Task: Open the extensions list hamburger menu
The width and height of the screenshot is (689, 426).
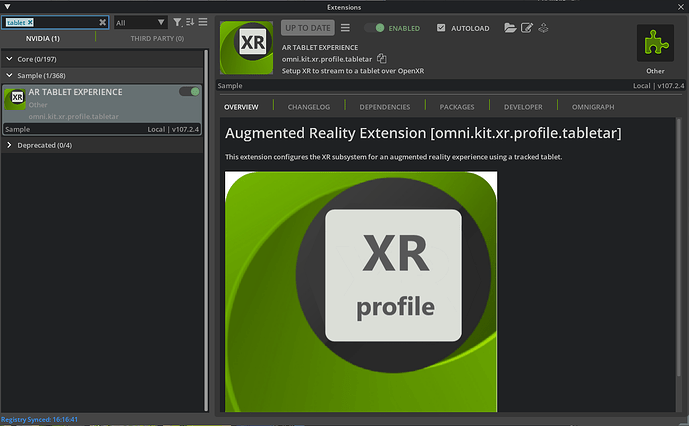Action: tap(203, 22)
